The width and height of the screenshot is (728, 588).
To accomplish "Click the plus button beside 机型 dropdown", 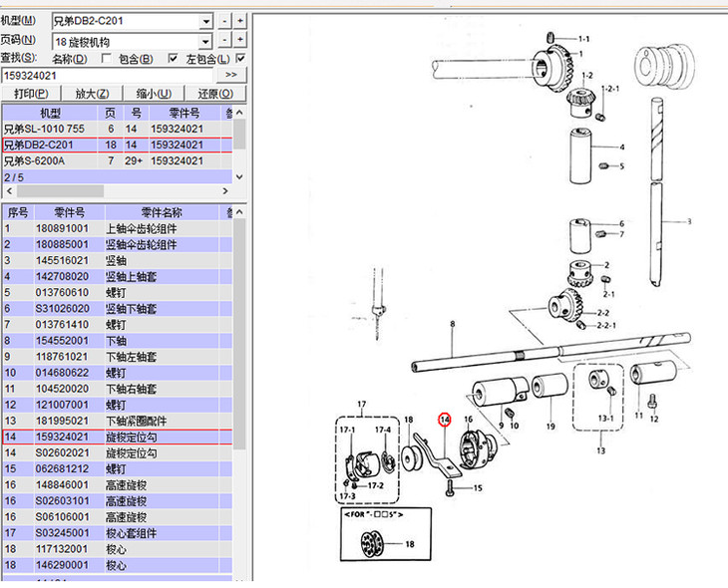I will [x=240, y=21].
